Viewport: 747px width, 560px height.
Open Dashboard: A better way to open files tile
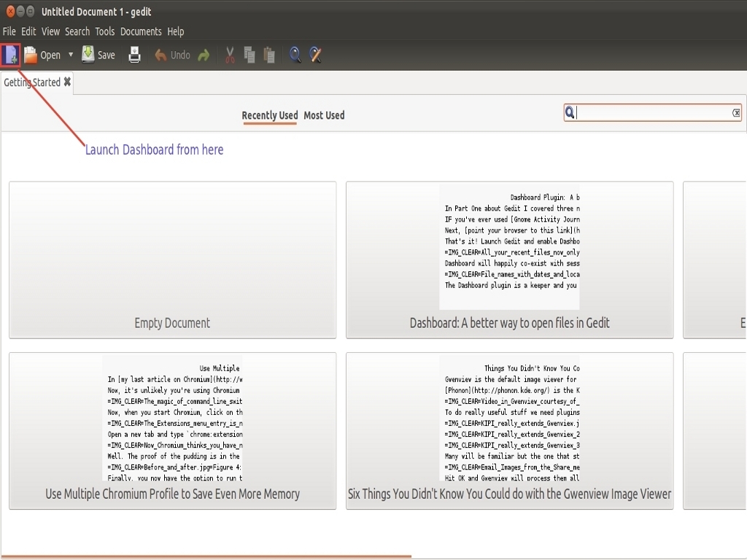click(x=510, y=260)
